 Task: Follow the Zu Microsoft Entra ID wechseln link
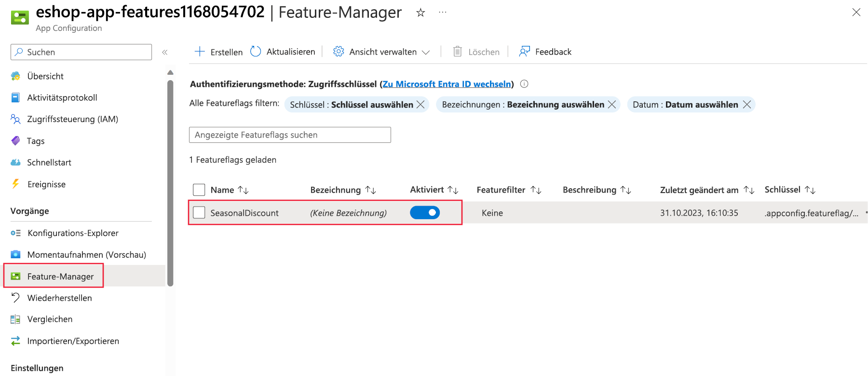click(x=447, y=84)
